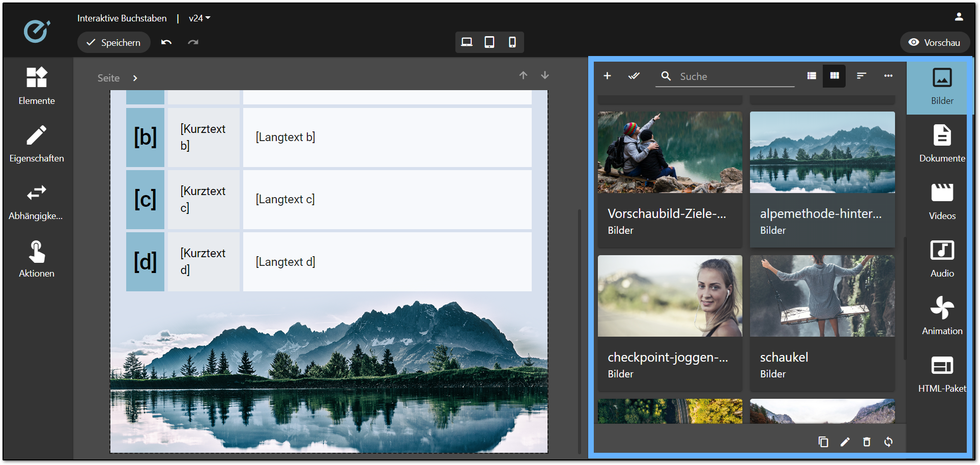The width and height of the screenshot is (980, 465).
Task: Open the v24 version dropdown
Action: coord(199,18)
